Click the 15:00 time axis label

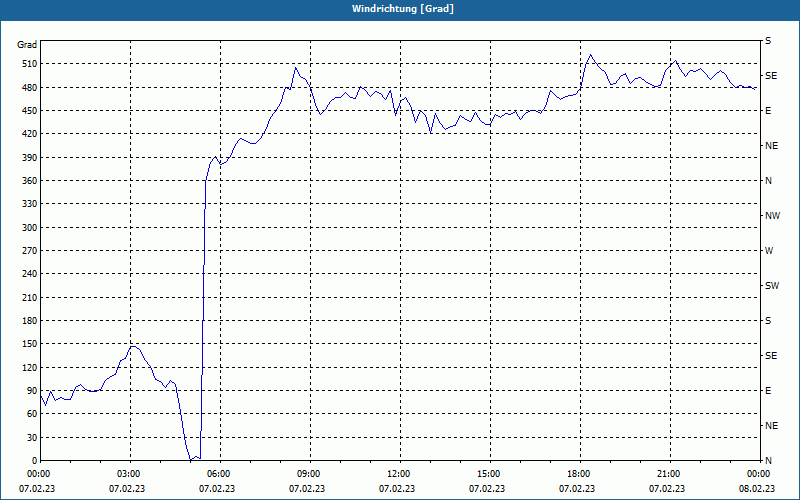(490, 474)
